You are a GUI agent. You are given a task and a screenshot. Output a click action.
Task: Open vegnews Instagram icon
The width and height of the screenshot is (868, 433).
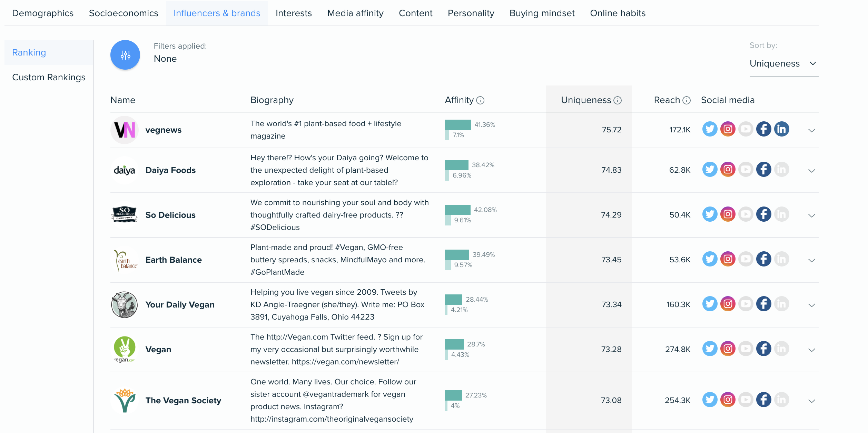[x=728, y=129]
